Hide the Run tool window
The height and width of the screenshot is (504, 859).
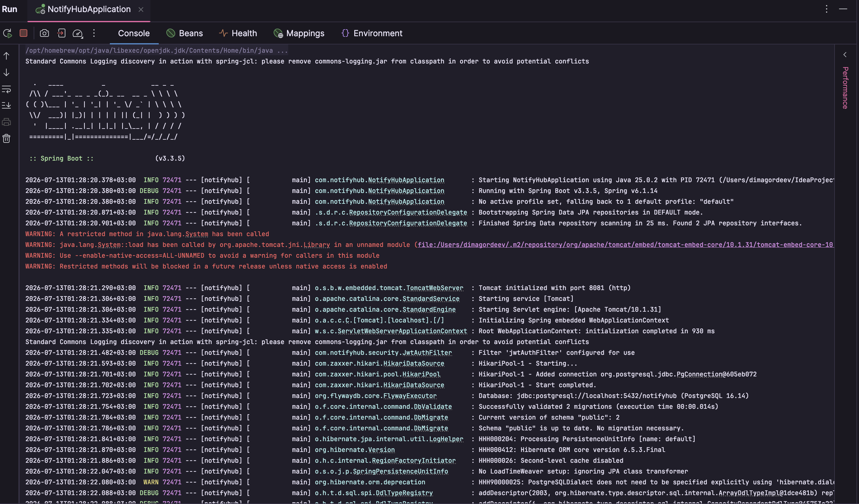[843, 9]
